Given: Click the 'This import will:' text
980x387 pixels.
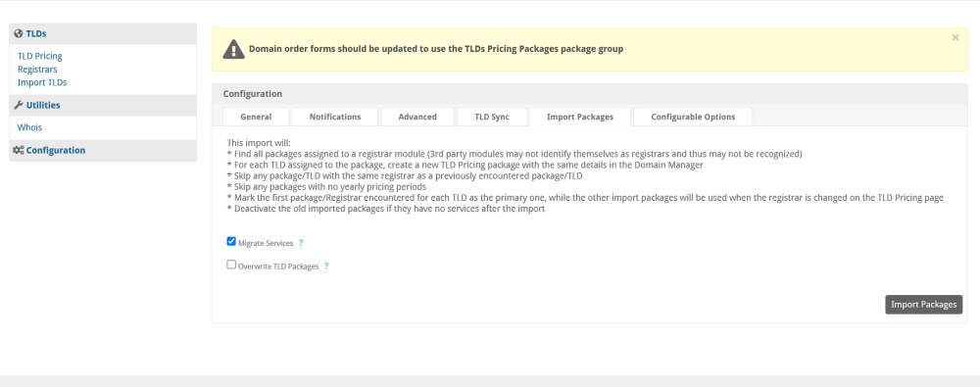Looking at the screenshot, I should coord(259,142).
